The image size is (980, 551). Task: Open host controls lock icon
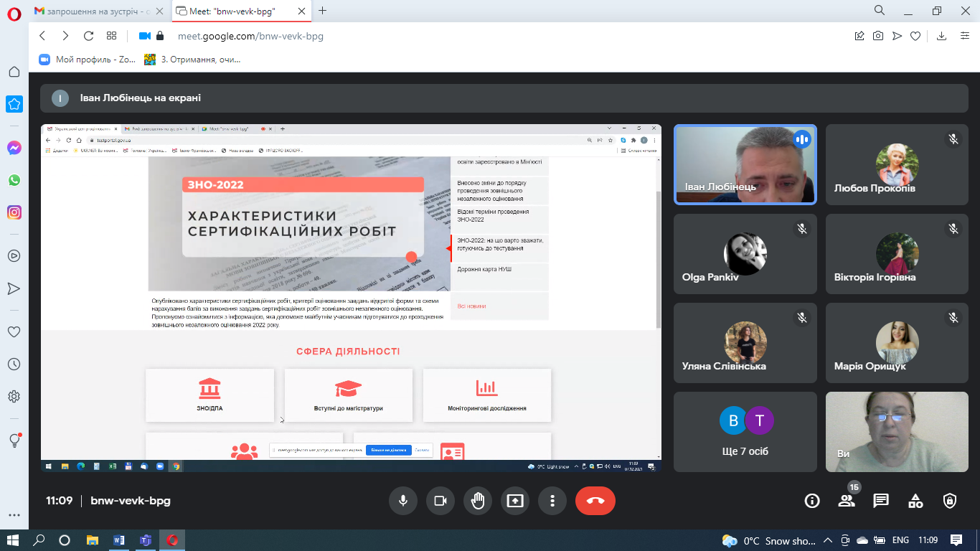[x=950, y=501]
